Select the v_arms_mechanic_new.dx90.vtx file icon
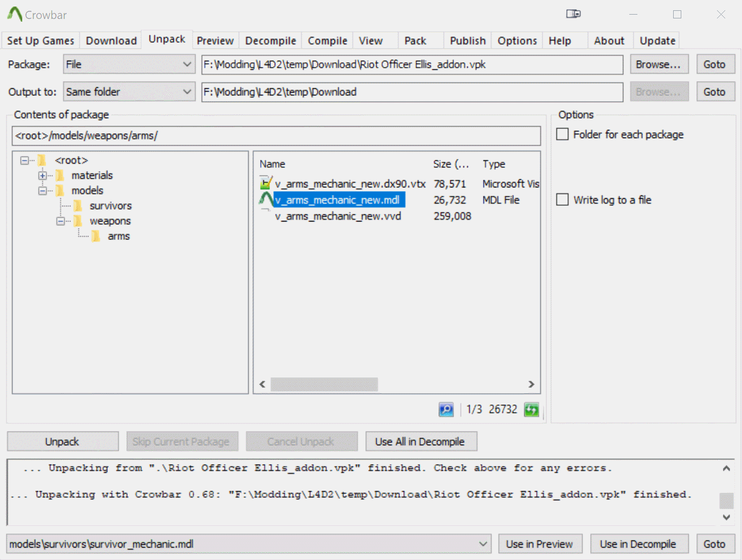 266,184
